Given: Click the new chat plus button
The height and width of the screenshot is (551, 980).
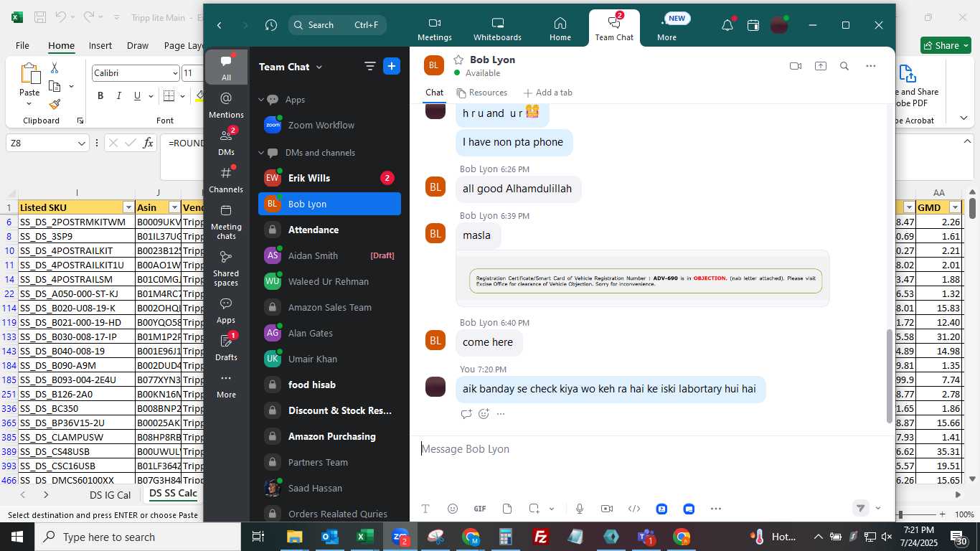Looking at the screenshot, I should (x=392, y=67).
